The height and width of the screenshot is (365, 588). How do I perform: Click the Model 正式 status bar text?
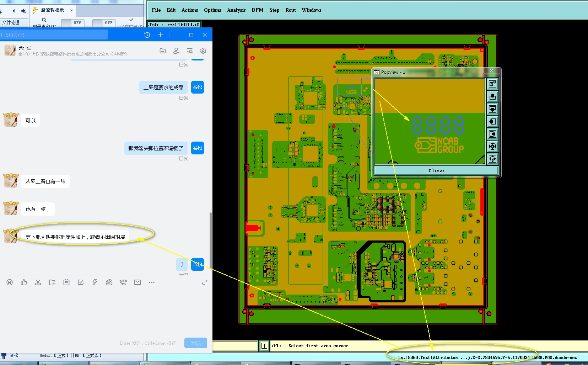coord(71,355)
